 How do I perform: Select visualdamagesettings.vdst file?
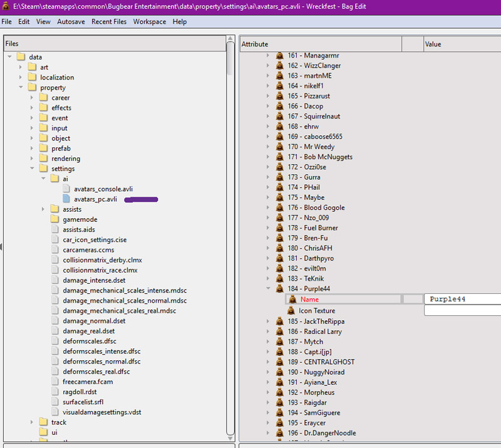pyautogui.click(x=102, y=412)
